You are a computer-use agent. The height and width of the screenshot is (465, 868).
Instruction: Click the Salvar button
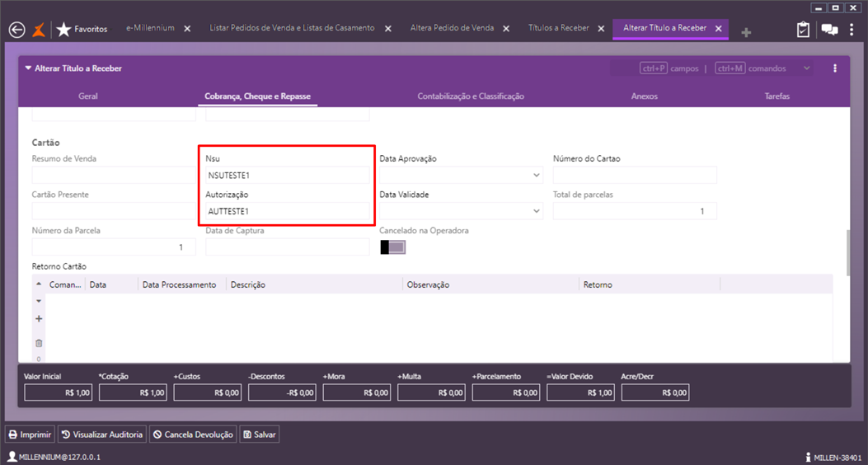click(260, 435)
